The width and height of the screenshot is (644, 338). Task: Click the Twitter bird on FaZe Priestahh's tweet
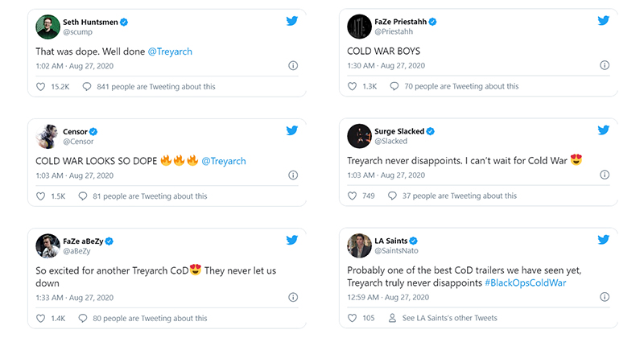coord(603,20)
